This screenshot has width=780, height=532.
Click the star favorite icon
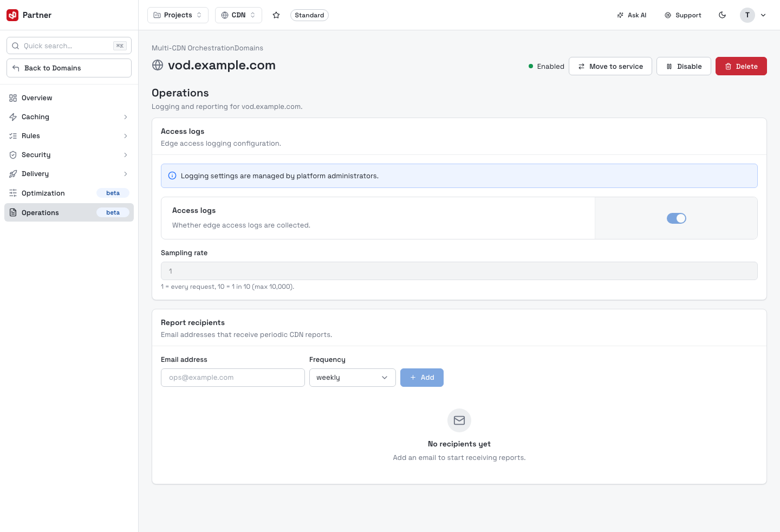[x=276, y=15]
